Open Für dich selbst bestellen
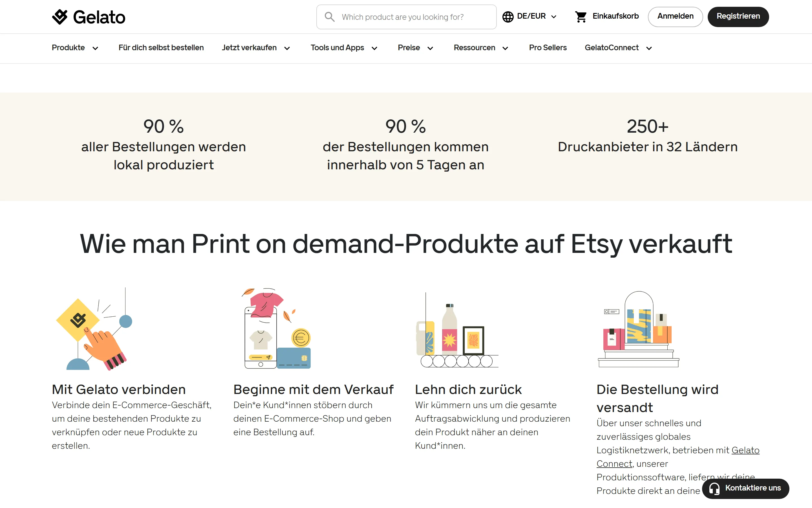Image resolution: width=812 pixels, height=508 pixels. point(161,48)
